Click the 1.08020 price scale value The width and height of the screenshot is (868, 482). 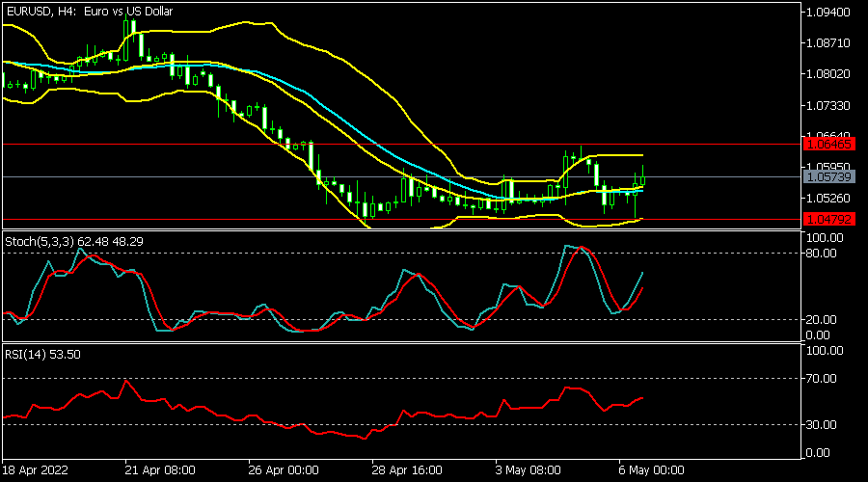(828, 74)
